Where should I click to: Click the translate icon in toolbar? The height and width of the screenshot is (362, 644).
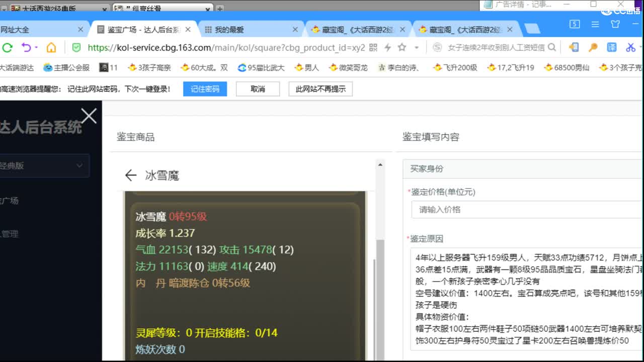612,47
